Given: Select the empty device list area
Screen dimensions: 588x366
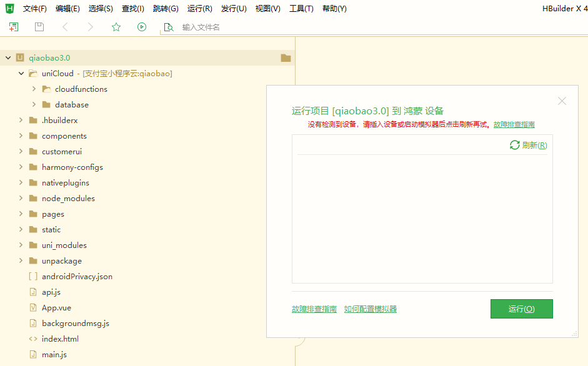Looking at the screenshot, I should [422, 219].
